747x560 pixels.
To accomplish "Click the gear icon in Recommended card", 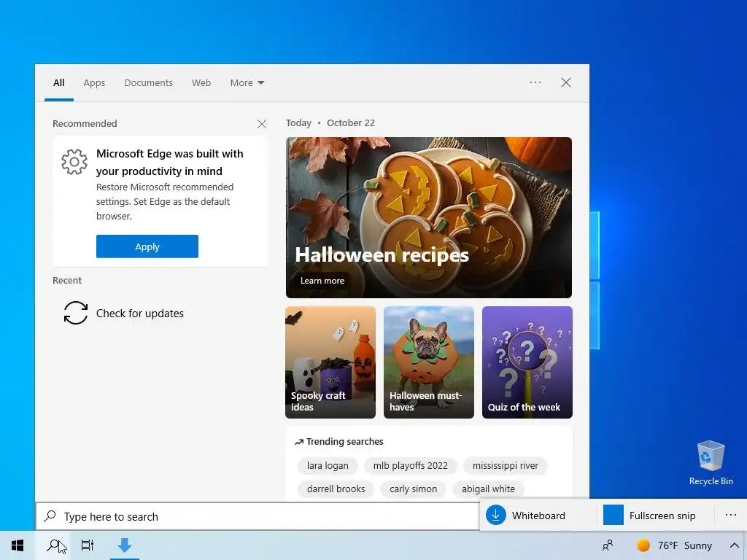I will 74,162.
